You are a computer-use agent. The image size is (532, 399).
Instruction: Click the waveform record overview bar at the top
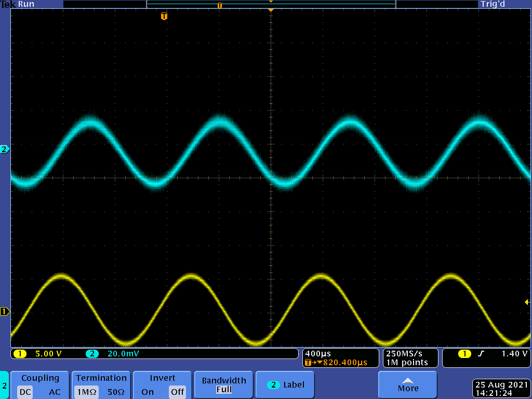(271, 5)
